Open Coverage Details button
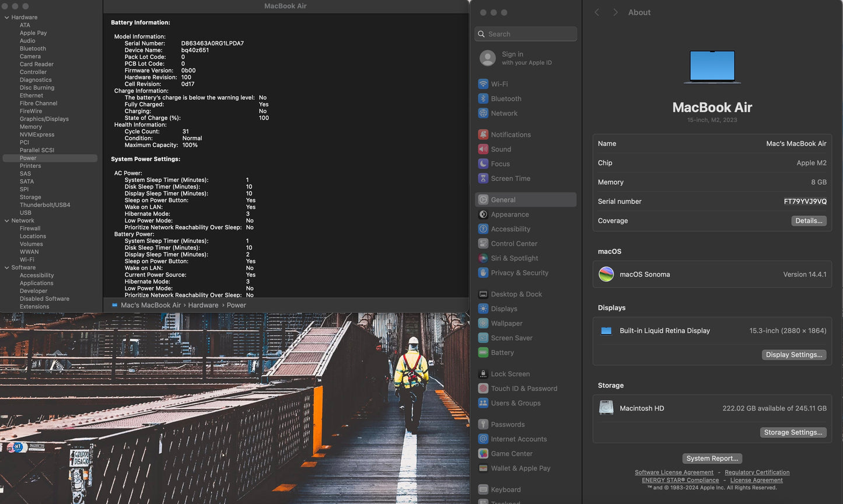Screen dimensions: 843x504 point(809,220)
